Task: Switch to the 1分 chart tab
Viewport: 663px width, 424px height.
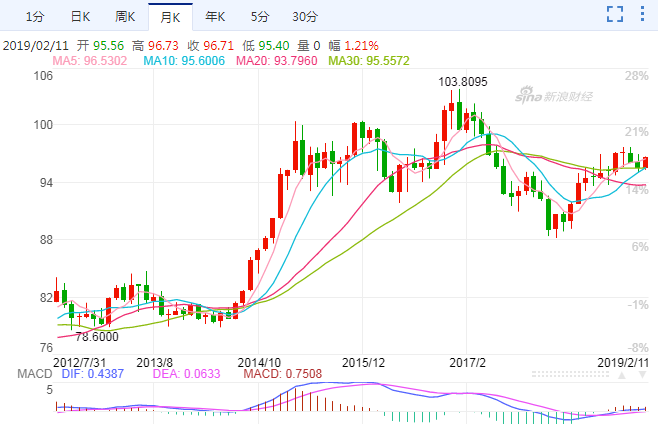Action: coord(35,17)
